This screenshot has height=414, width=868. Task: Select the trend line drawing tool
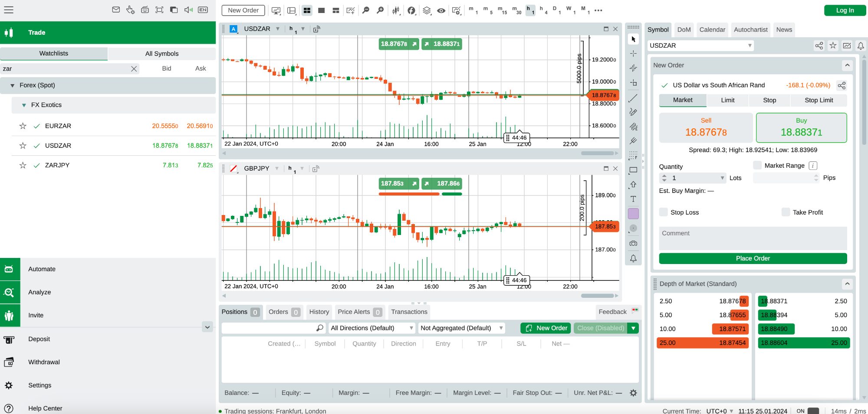point(633,98)
